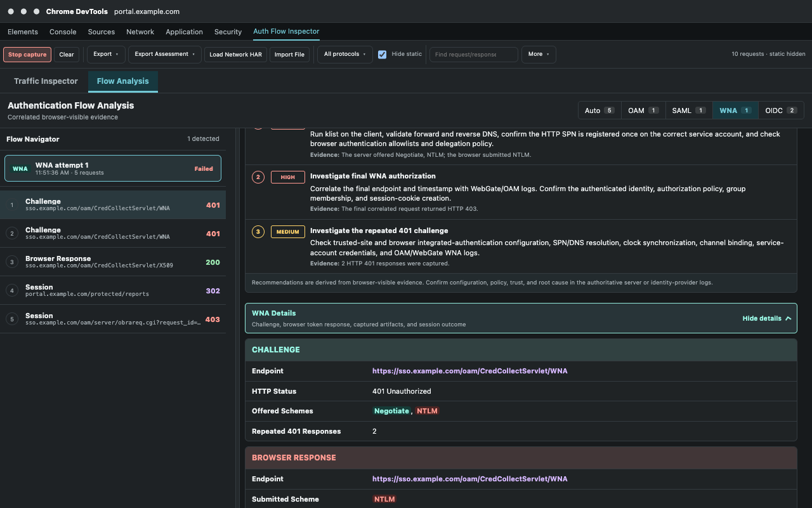Select the OAM protocol filter
The image size is (812, 508).
[643, 110]
